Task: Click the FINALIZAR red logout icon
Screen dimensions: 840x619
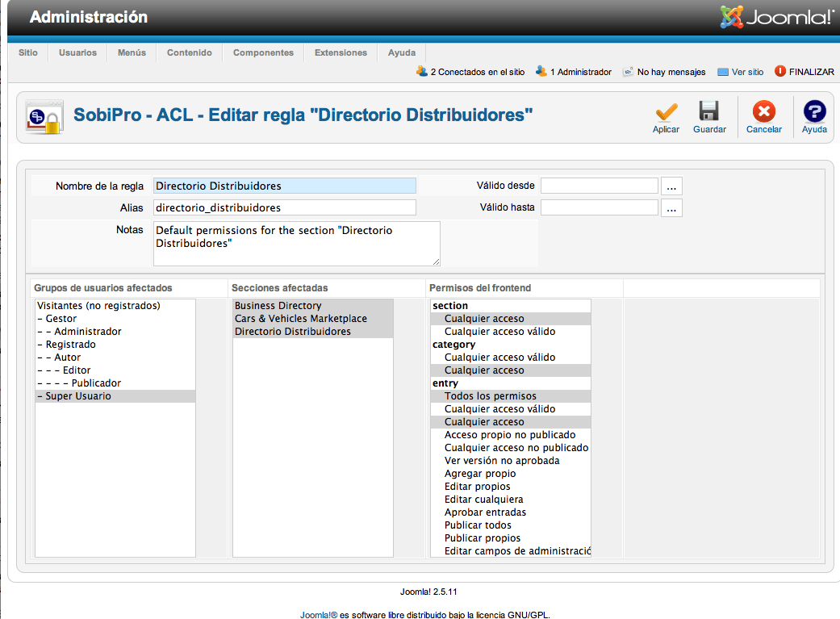Action: tap(780, 71)
